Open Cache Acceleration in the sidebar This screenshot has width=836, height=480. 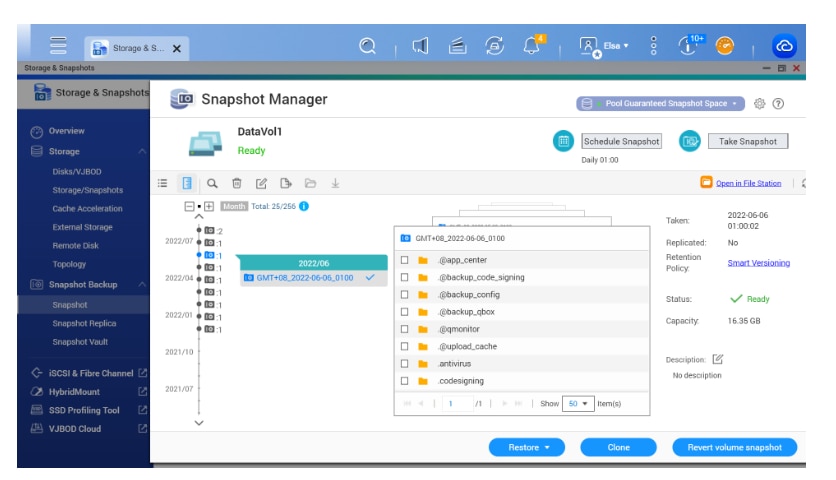pyautogui.click(x=88, y=209)
